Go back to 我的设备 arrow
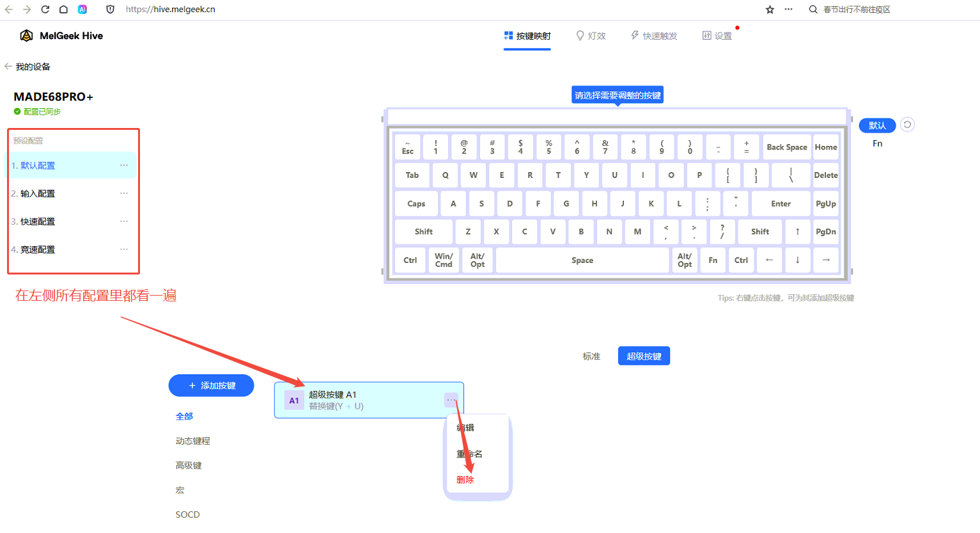The width and height of the screenshot is (980, 533). pyautogui.click(x=8, y=67)
